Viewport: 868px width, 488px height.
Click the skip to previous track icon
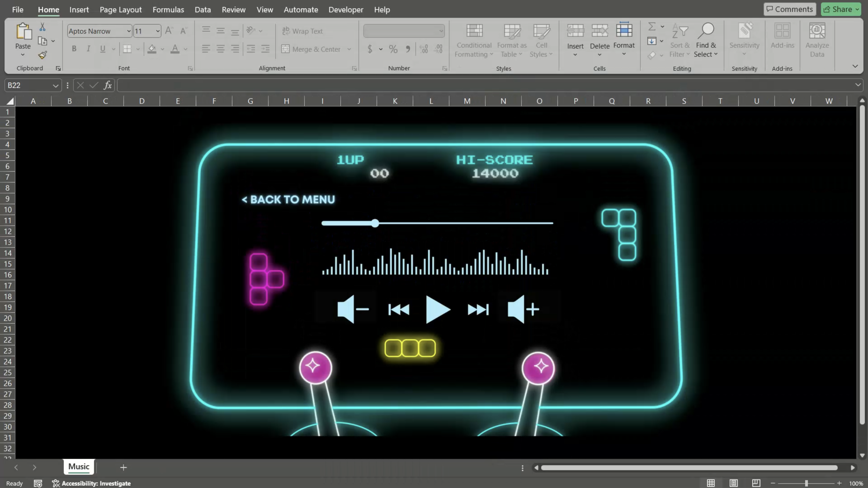(399, 309)
